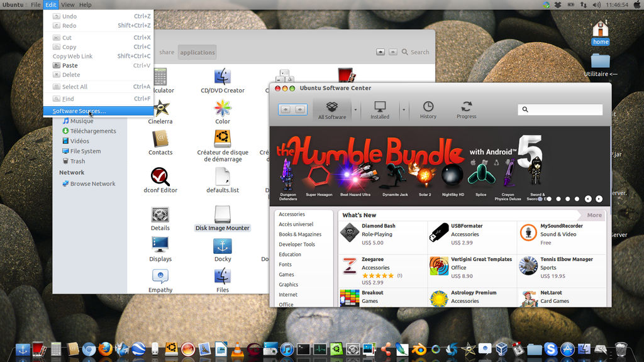
Task: Launch Docky from applications folder
Action: (223, 250)
